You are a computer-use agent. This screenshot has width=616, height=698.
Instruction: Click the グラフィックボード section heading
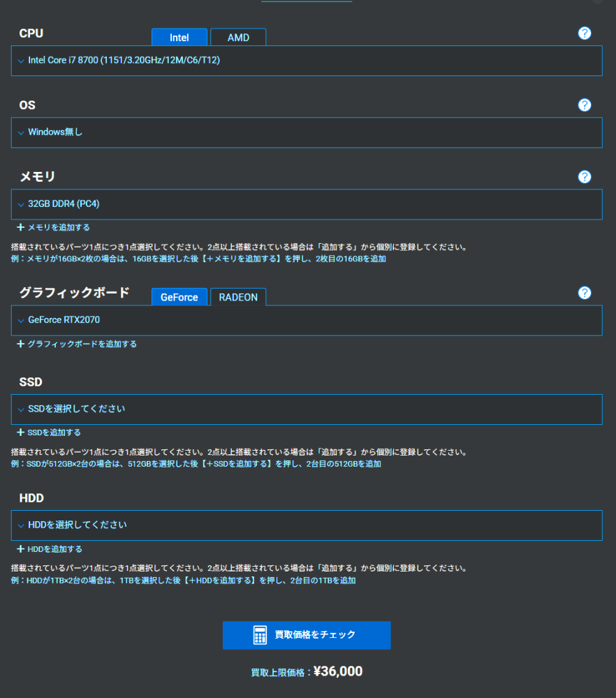tap(74, 293)
